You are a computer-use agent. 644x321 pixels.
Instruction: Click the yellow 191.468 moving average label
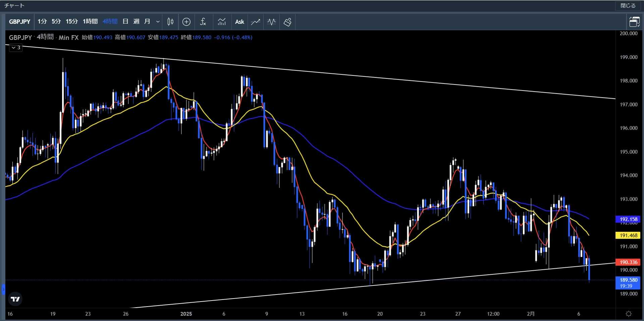(x=628, y=235)
